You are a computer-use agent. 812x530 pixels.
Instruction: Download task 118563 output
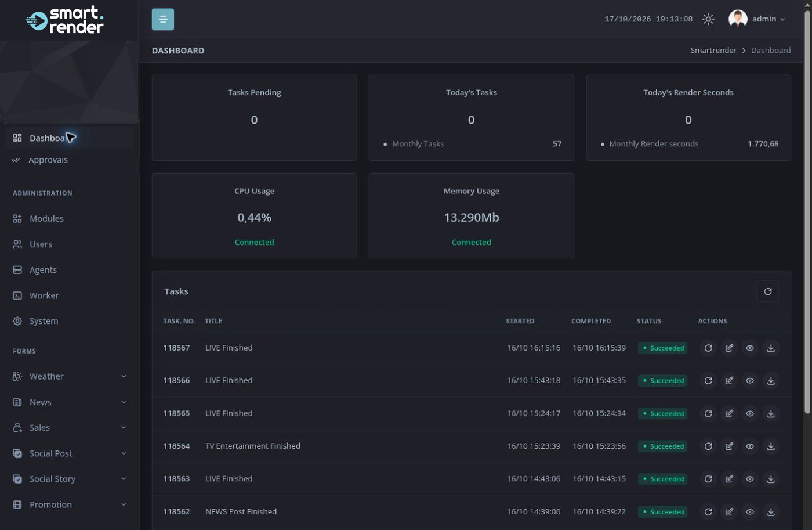click(x=771, y=479)
